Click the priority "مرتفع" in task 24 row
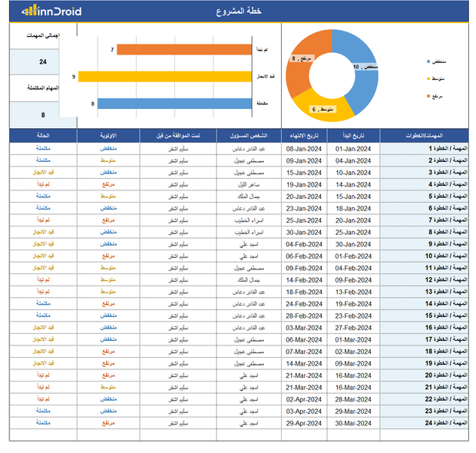Viewport: 476px width, 453px height. pyautogui.click(x=108, y=423)
